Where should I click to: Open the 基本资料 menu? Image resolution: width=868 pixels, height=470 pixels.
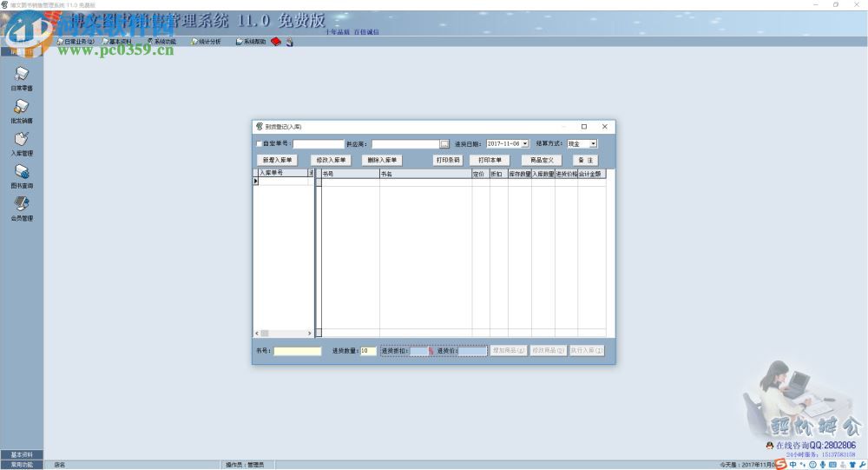[117, 42]
